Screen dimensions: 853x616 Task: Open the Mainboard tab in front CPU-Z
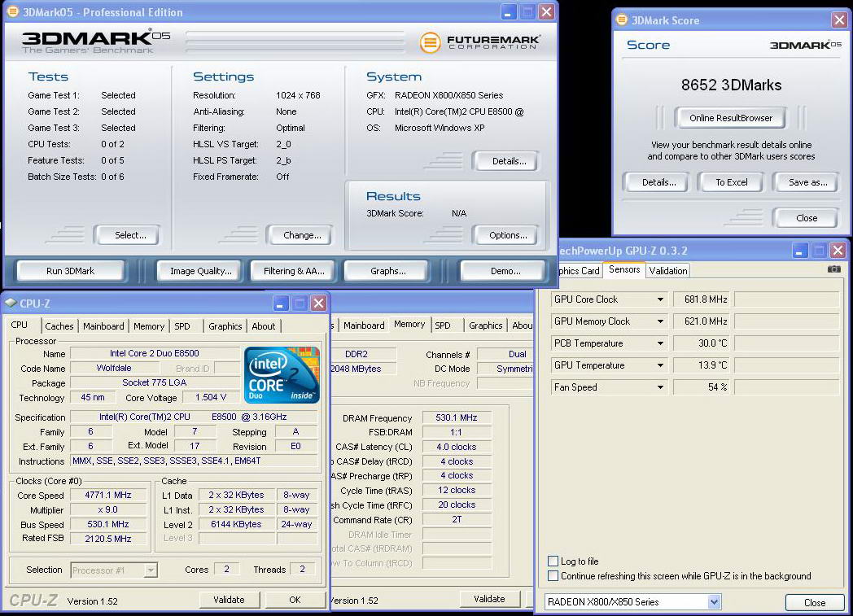pos(103,326)
